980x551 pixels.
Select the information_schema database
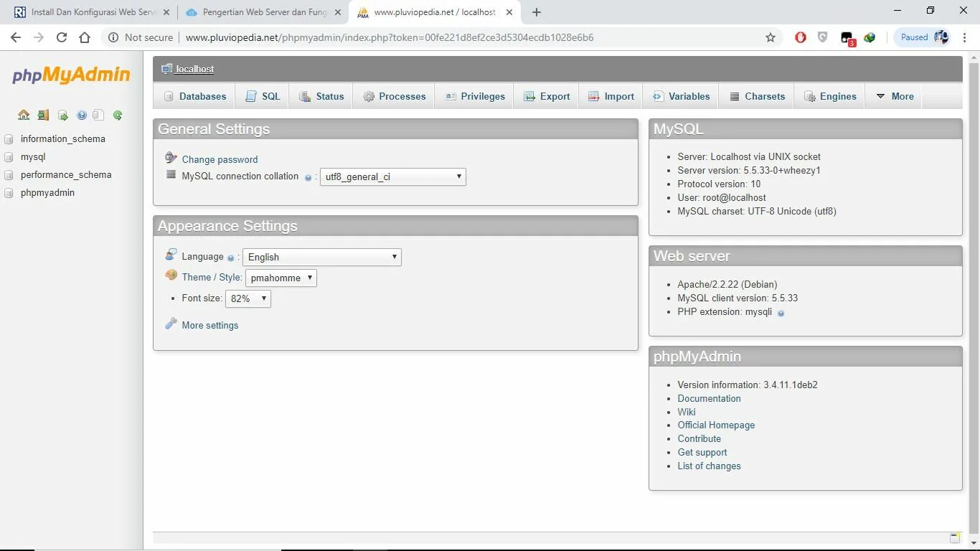pyautogui.click(x=63, y=138)
